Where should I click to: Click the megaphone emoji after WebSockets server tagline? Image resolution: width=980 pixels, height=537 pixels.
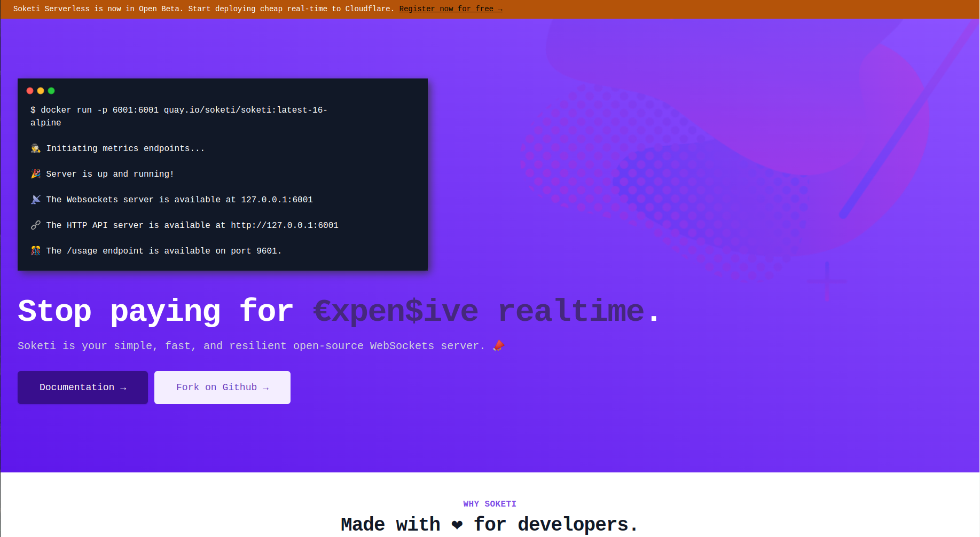(x=498, y=346)
